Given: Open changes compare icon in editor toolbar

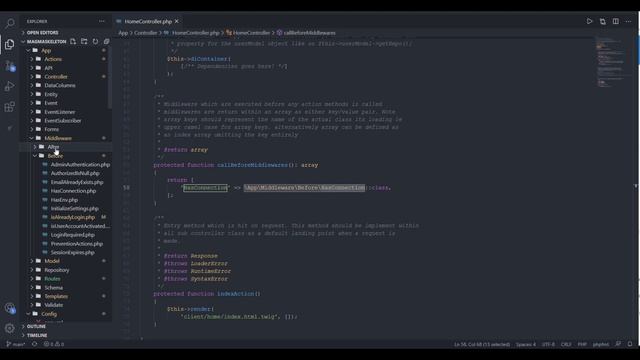Looking at the screenshot, I should click(602, 21).
